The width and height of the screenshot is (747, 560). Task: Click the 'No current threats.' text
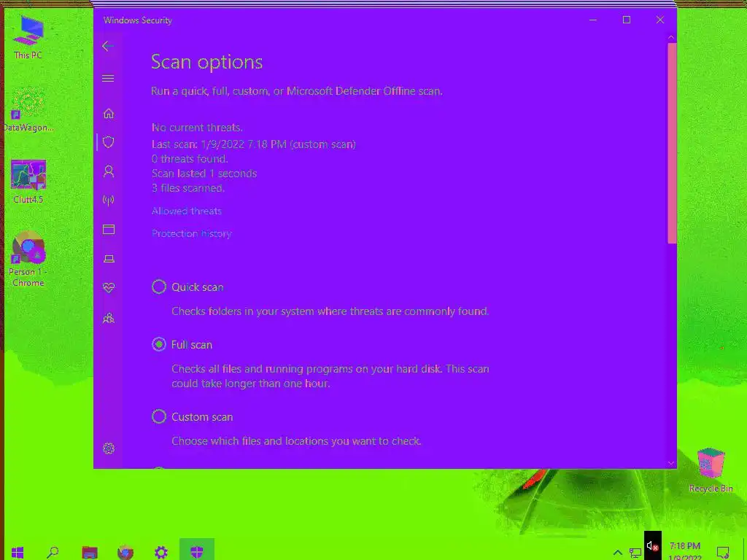click(x=197, y=128)
